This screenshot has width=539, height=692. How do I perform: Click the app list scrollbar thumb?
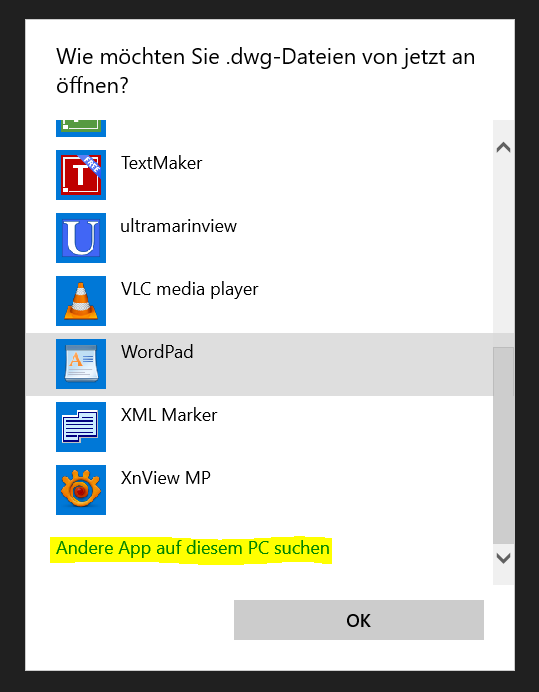point(503,446)
